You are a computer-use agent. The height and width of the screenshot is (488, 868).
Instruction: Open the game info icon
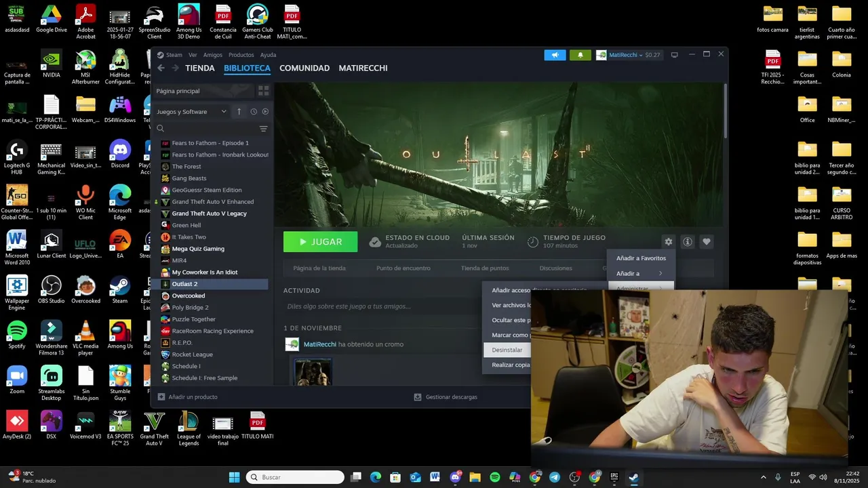click(688, 242)
